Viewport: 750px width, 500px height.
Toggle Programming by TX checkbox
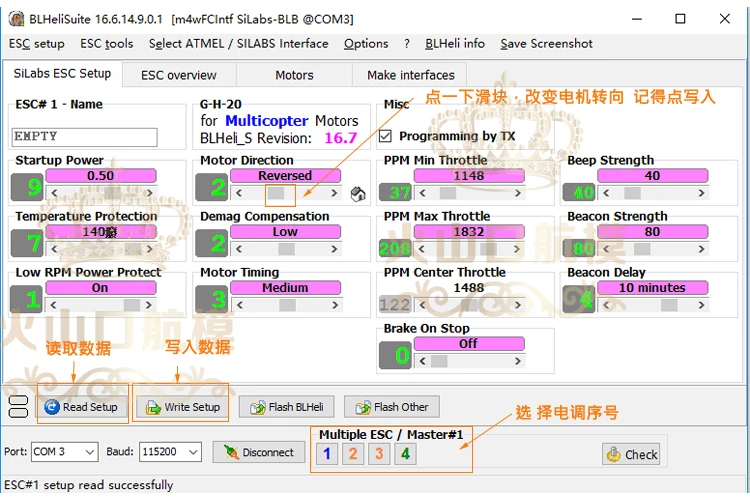[x=385, y=136]
